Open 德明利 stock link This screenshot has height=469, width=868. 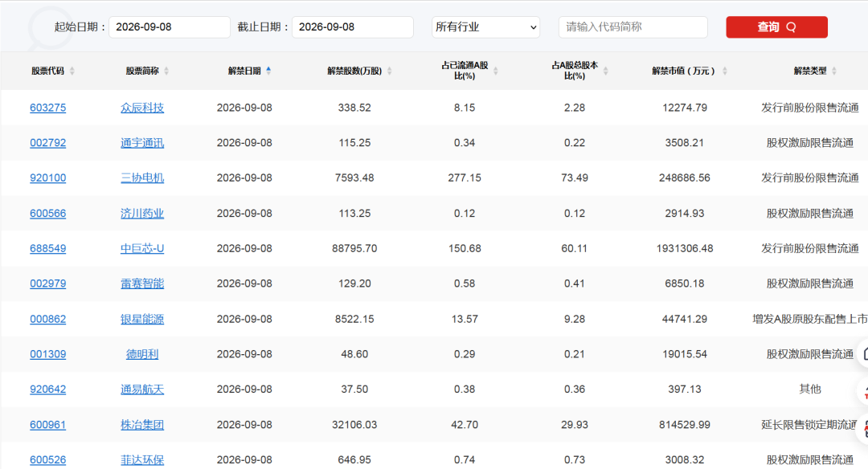[x=142, y=354]
